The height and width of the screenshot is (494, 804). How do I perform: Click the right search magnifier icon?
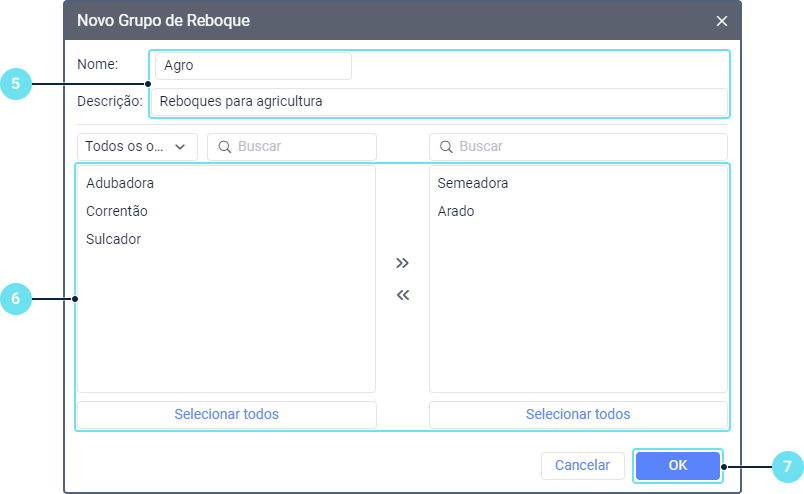[x=447, y=147]
